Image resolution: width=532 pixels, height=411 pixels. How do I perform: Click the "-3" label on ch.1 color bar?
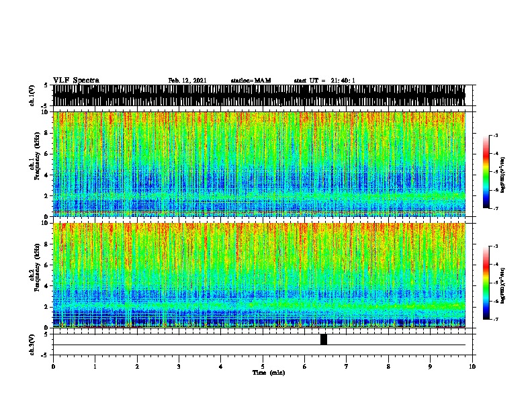tap(496, 135)
